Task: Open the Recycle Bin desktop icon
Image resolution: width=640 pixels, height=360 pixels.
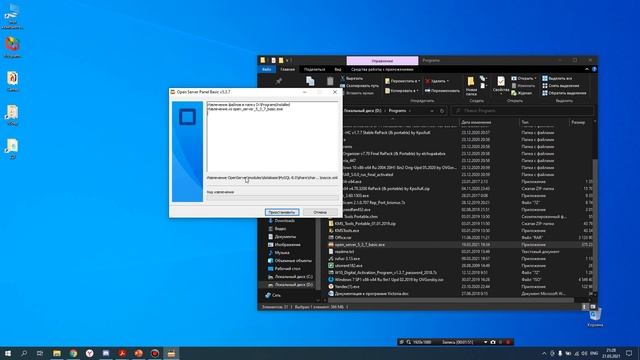Action: coord(595,317)
